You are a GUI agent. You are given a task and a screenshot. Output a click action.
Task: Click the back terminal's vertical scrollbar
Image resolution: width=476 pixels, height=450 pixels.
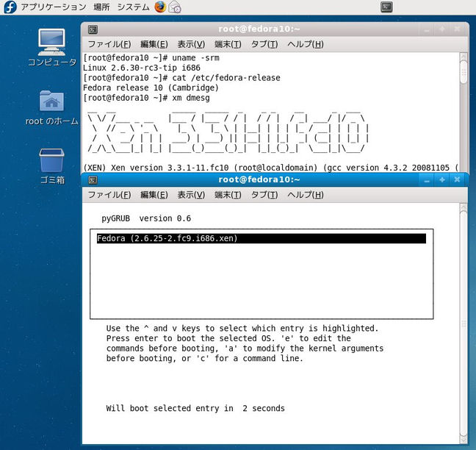(464, 113)
